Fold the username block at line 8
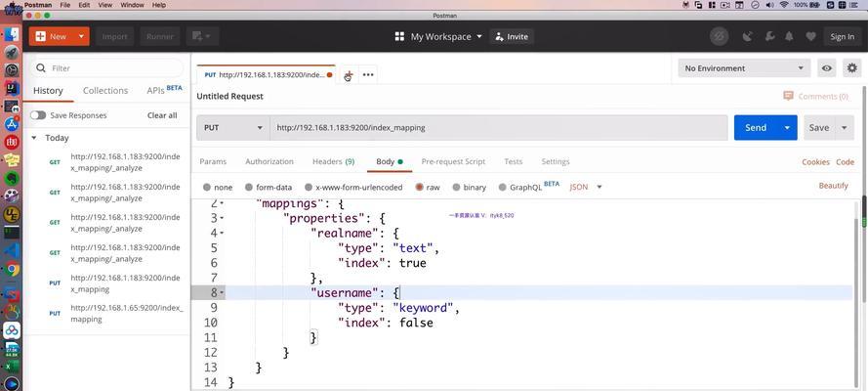The height and width of the screenshot is (391, 868). (x=222, y=292)
